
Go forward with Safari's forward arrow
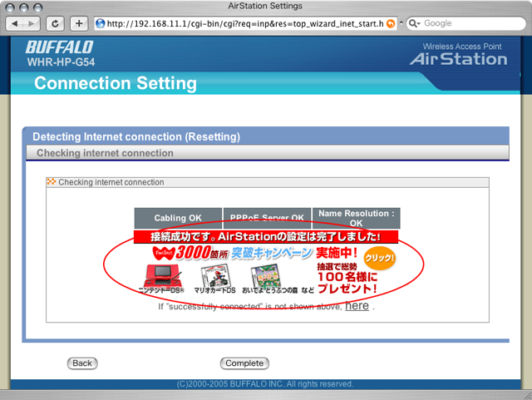tap(32, 23)
